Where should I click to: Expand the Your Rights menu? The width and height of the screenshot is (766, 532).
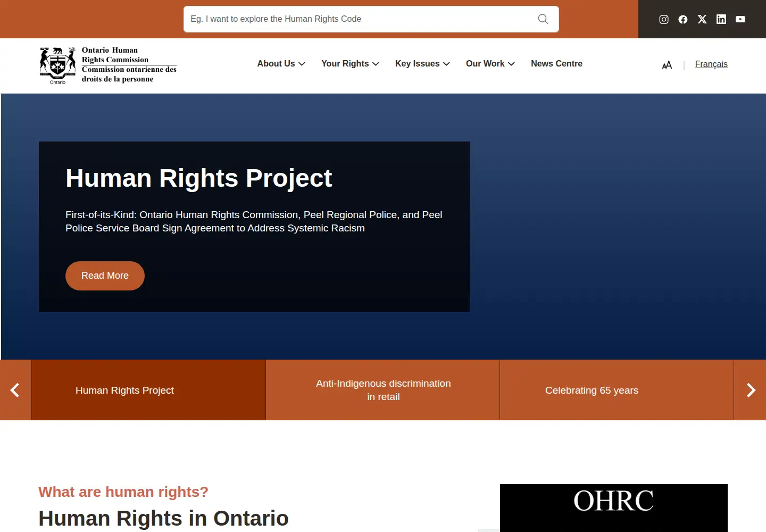coord(350,64)
